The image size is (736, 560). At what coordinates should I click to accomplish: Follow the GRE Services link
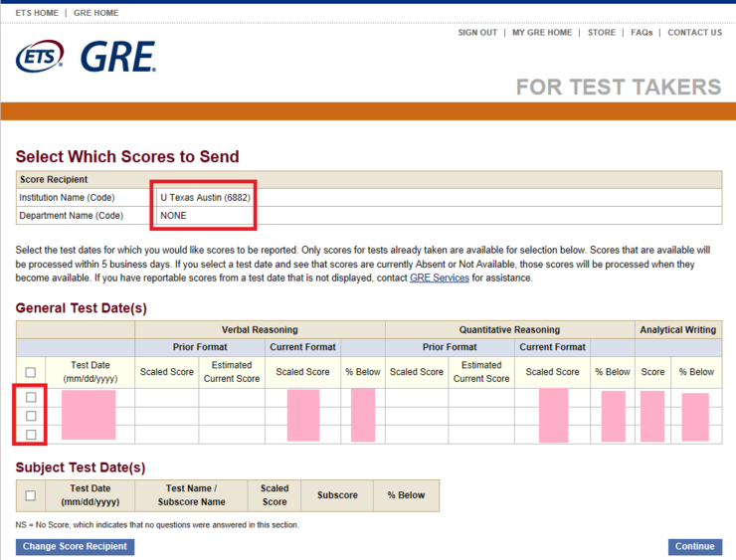(x=440, y=278)
